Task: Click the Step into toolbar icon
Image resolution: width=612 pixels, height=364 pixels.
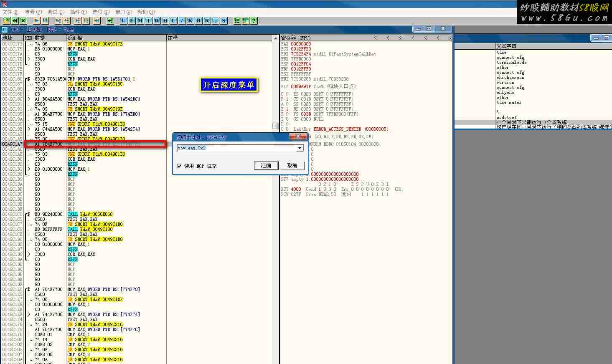Action: (58, 20)
